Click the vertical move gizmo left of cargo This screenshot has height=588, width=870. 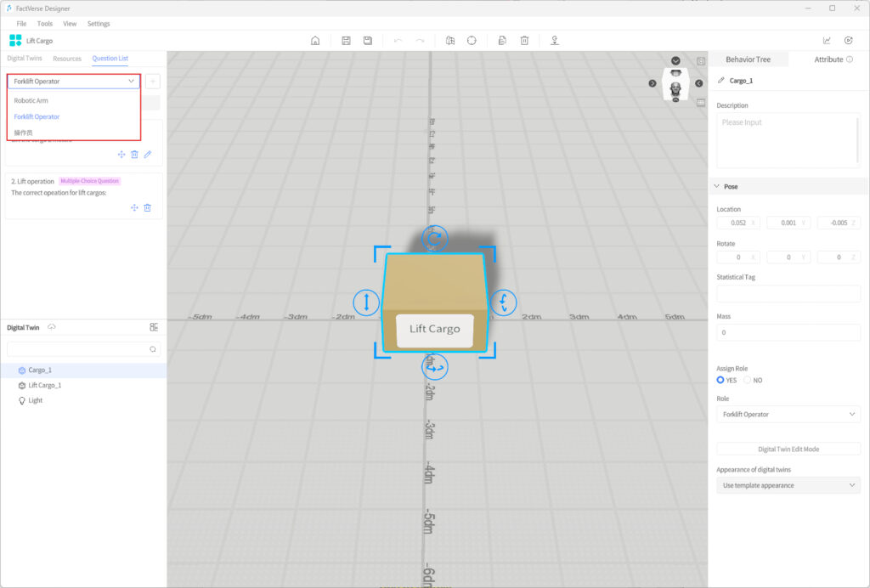(366, 302)
